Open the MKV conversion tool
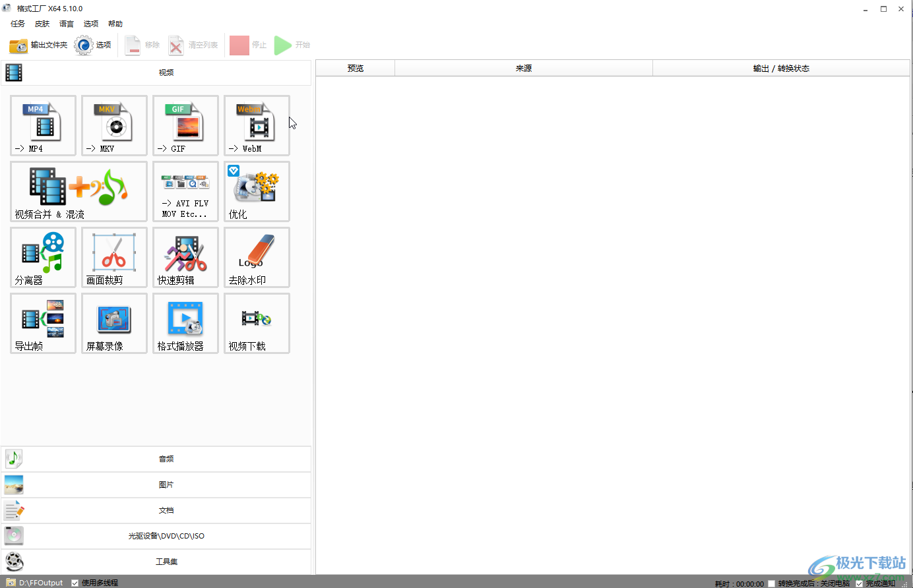 [114, 125]
